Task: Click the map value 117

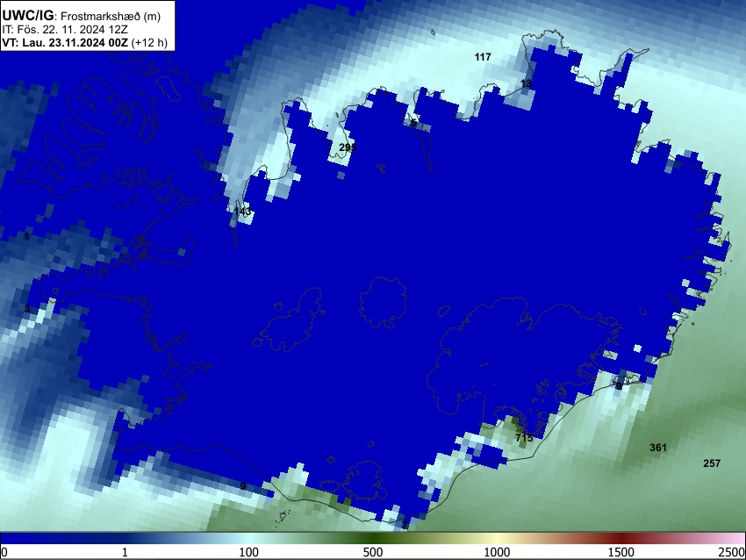Action: pyautogui.click(x=483, y=57)
